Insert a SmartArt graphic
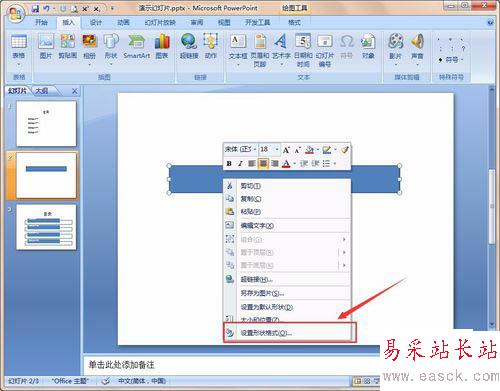This screenshot has width=500, height=391. point(136,47)
